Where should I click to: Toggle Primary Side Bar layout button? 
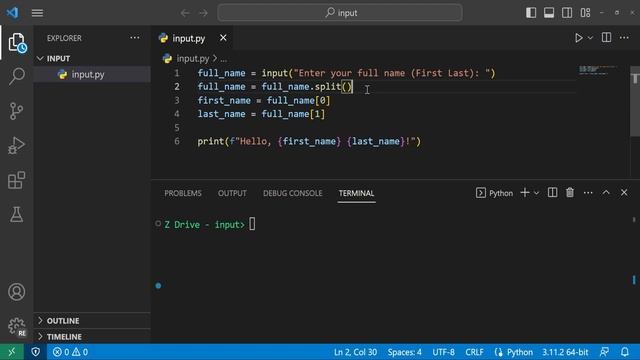531,13
